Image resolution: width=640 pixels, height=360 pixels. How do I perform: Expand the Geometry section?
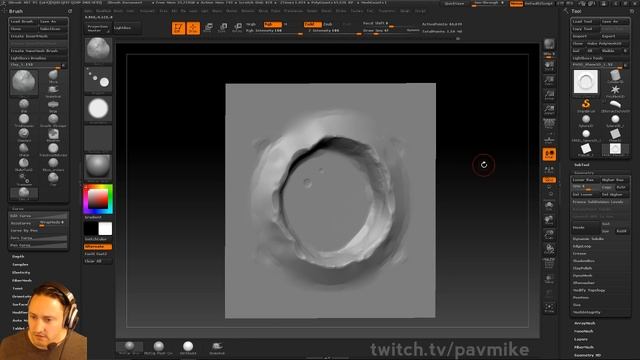point(584,173)
